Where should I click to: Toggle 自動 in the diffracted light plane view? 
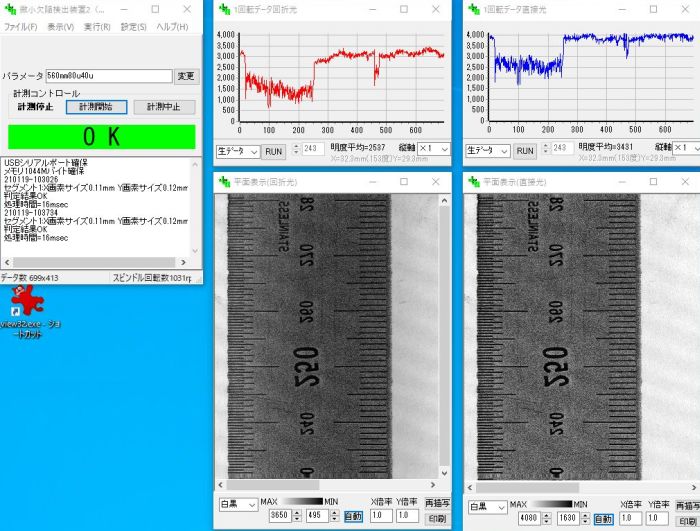click(353, 516)
